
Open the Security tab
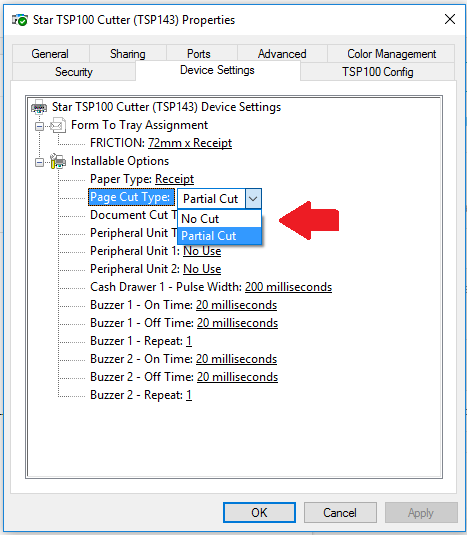[74, 72]
